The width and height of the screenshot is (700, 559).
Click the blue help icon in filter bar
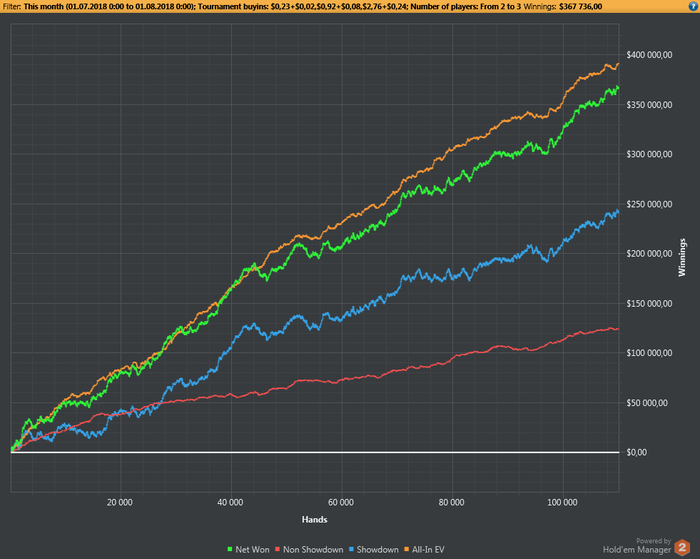(693, 6)
